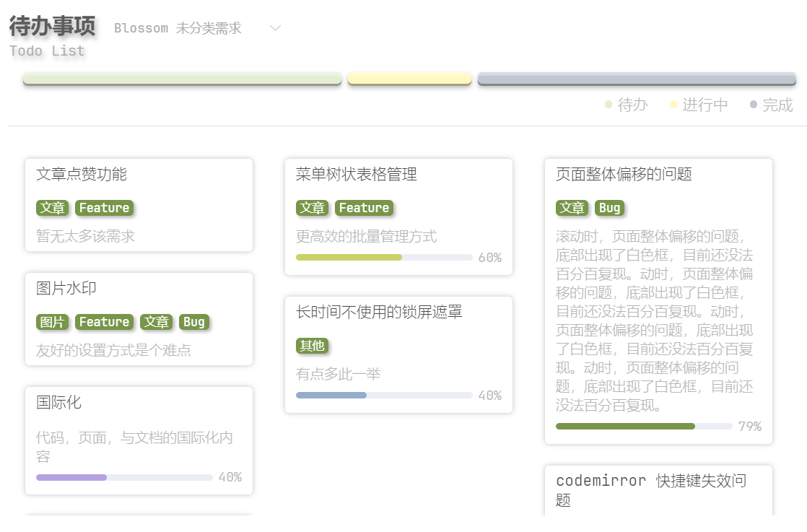Image resolution: width=807 pixels, height=532 pixels.
Task: Click the gray 完成 status bar segment
Action: click(x=637, y=79)
